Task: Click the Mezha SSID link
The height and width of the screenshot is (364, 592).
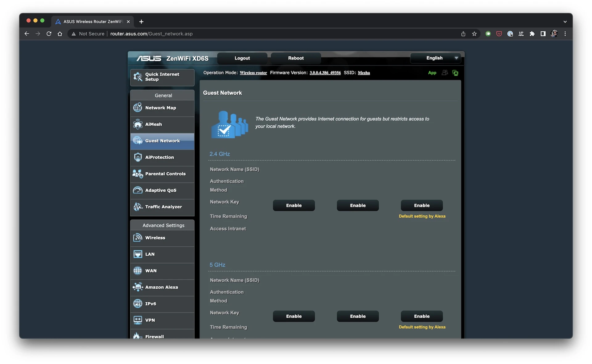Action: tap(364, 73)
